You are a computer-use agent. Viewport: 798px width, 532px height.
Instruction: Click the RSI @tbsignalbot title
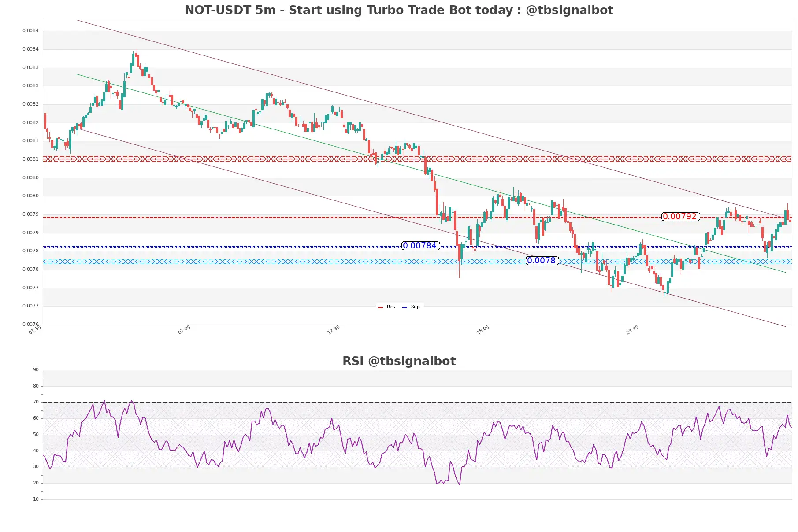[399, 361]
